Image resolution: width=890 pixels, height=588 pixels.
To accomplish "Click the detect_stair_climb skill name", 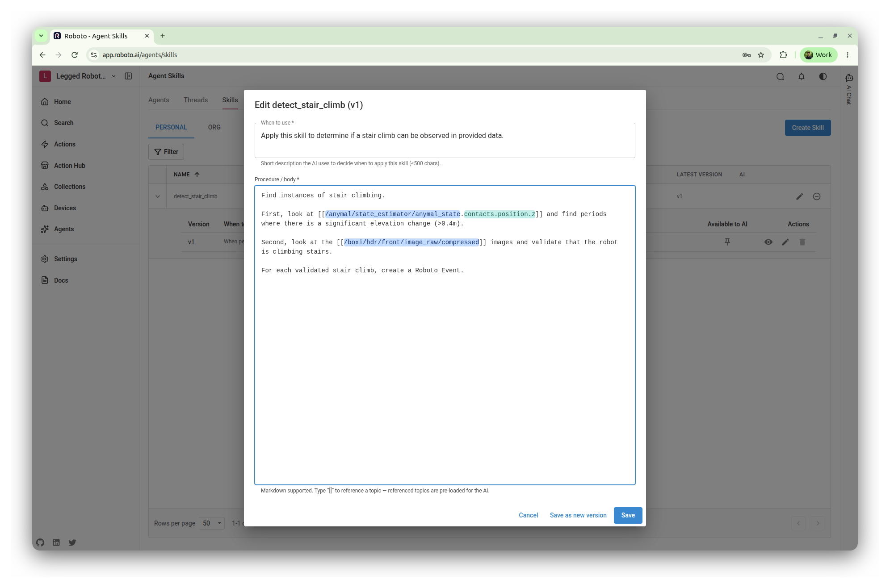I will click(196, 196).
